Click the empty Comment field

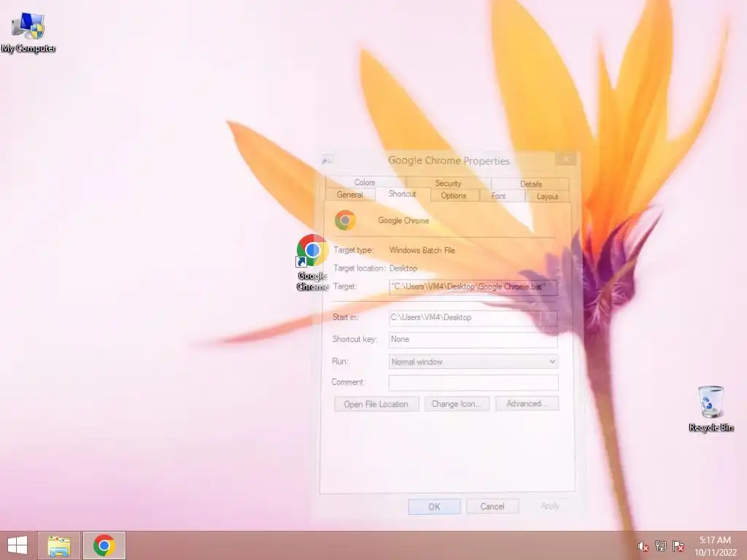(473, 382)
